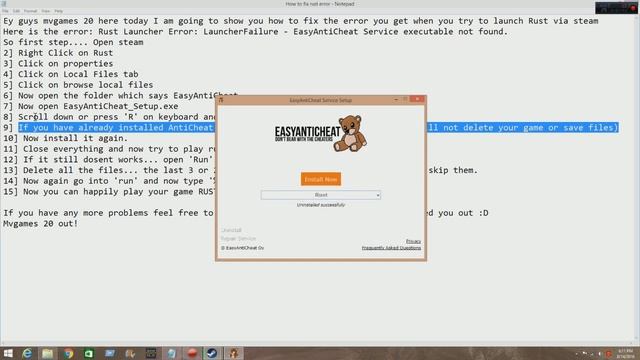Open the Notepad View menu
Viewport: 640px width, 360px height.
[x=46, y=11]
